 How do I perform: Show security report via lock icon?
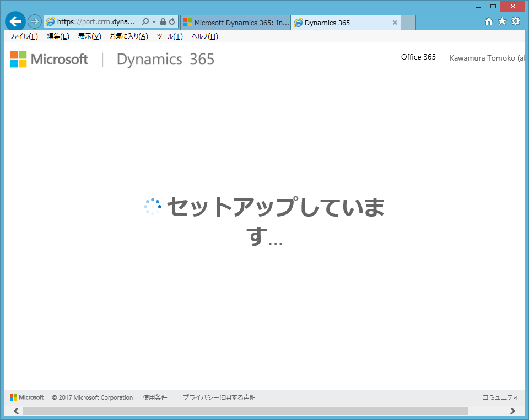(x=163, y=22)
